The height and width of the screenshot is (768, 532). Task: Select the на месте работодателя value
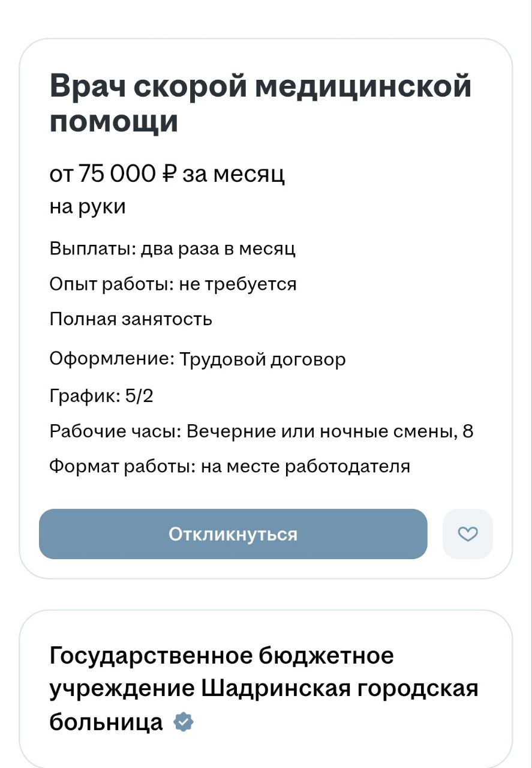tap(305, 466)
